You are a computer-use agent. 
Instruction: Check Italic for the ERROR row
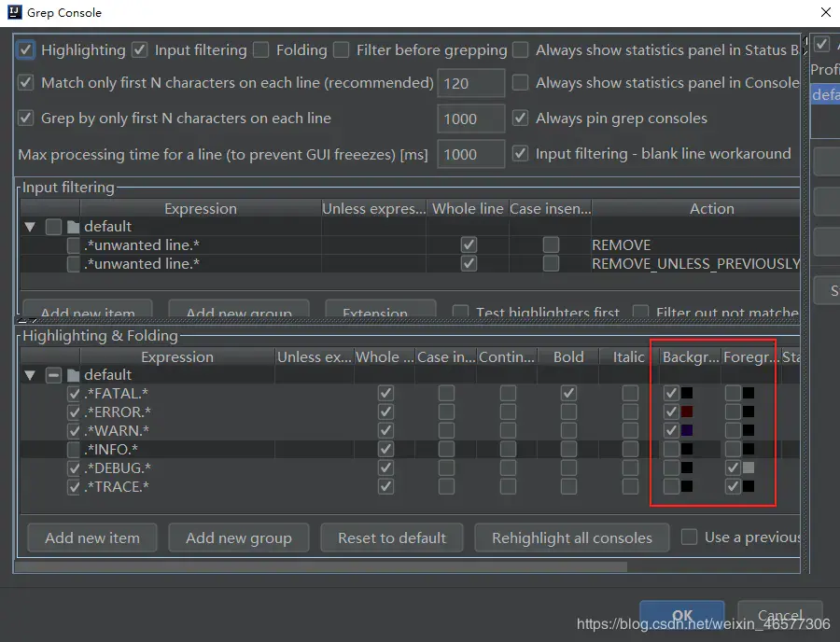pos(630,412)
